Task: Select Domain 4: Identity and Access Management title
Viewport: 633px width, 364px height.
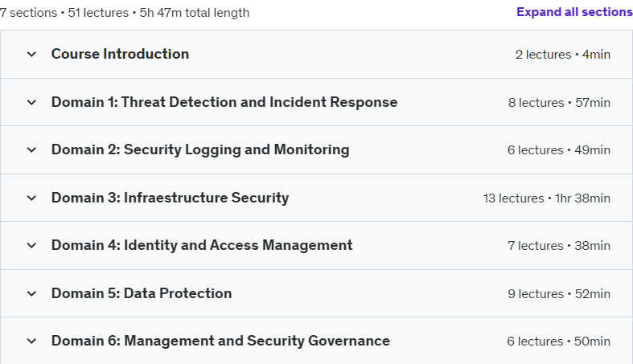Action: click(202, 245)
